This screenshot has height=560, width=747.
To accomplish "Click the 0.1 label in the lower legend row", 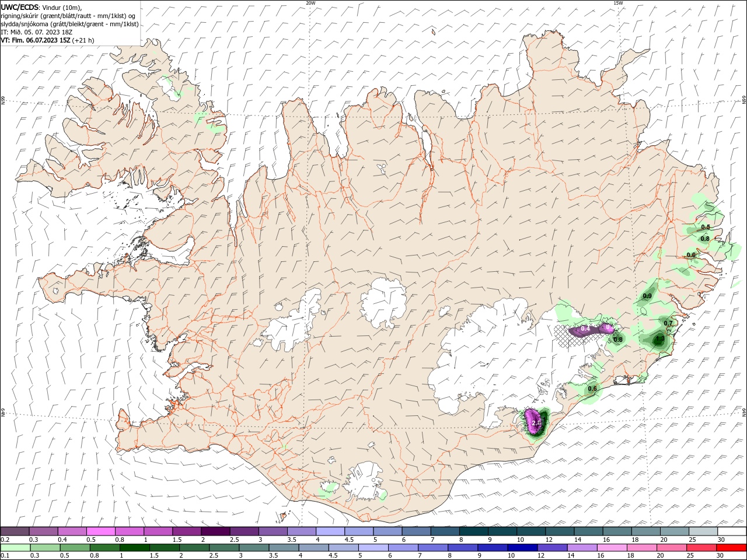I will click(x=5, y=556).
